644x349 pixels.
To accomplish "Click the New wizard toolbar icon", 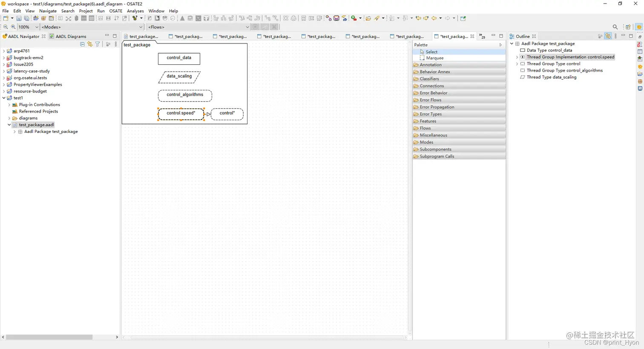I will point(6,18).
